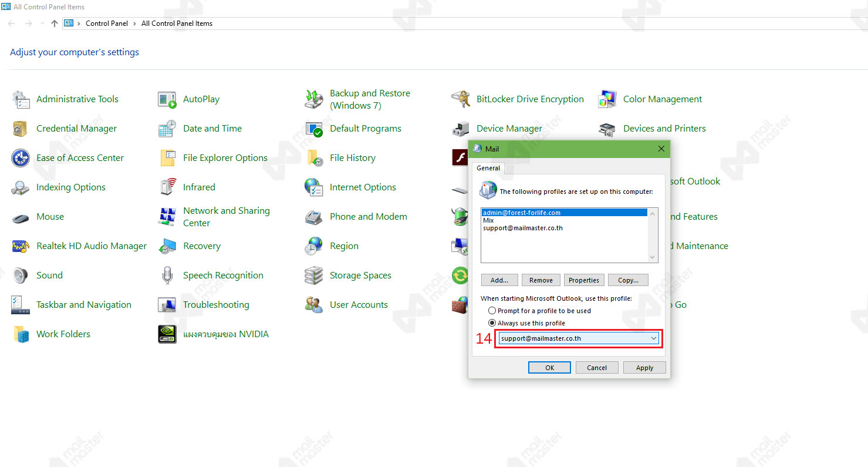This screenshot has height=467, width=868.
Task: Open the Realtek HD Audio Manager icon
Action: click(x=21, y=246)
